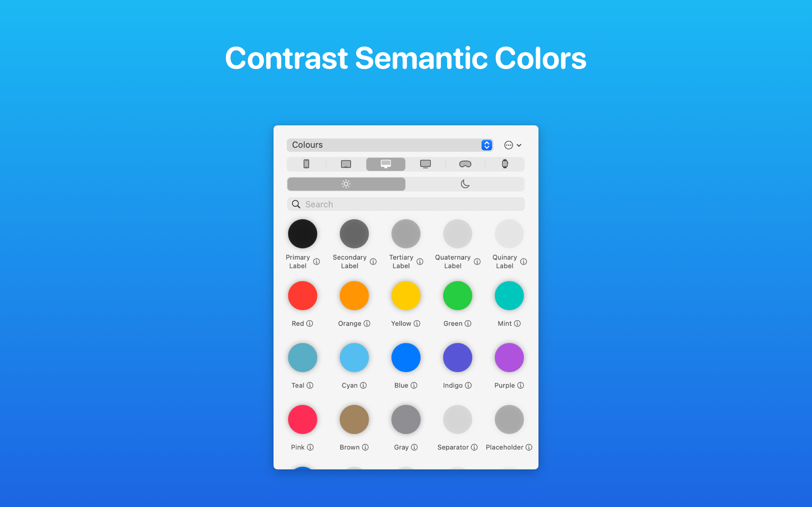Toggle to Dark Mode appearance
The height and width of the screenshot is (507, 812).
coord(465,183)
